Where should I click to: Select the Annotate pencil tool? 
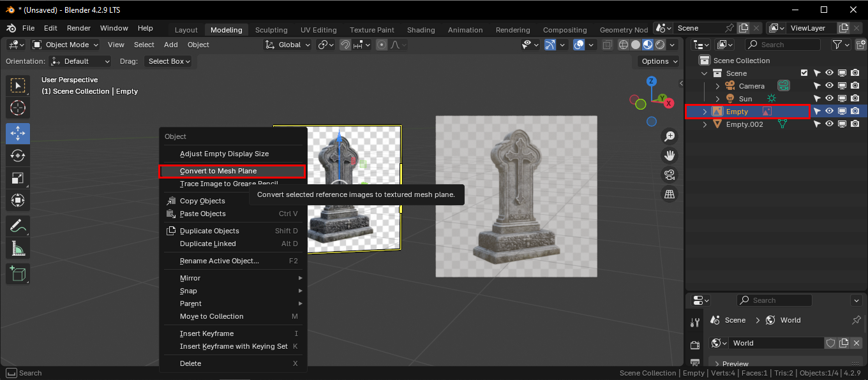point(18,226)
